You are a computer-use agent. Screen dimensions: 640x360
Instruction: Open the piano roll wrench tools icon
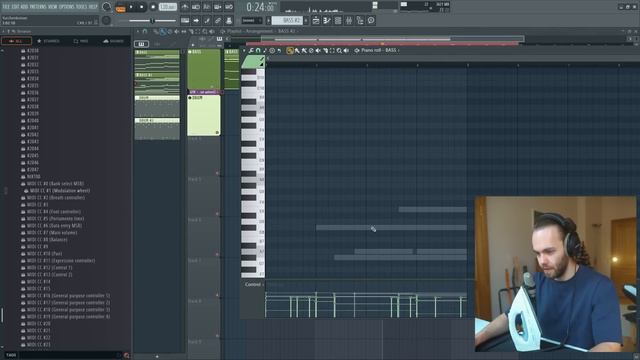tap(251, 51)
